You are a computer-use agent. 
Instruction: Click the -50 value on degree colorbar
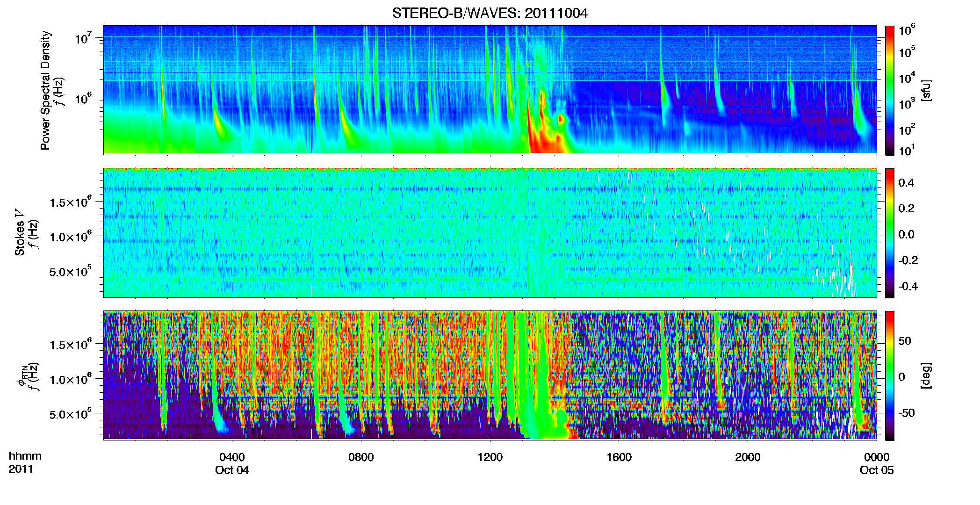tap(907, 413)
